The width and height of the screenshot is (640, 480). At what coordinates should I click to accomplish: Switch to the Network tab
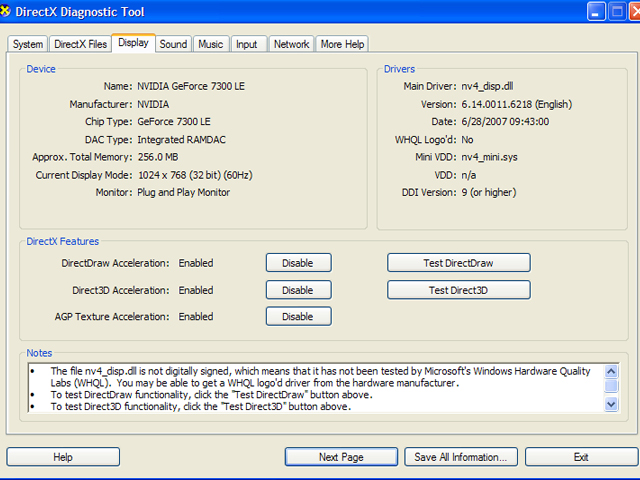[291, 44]
